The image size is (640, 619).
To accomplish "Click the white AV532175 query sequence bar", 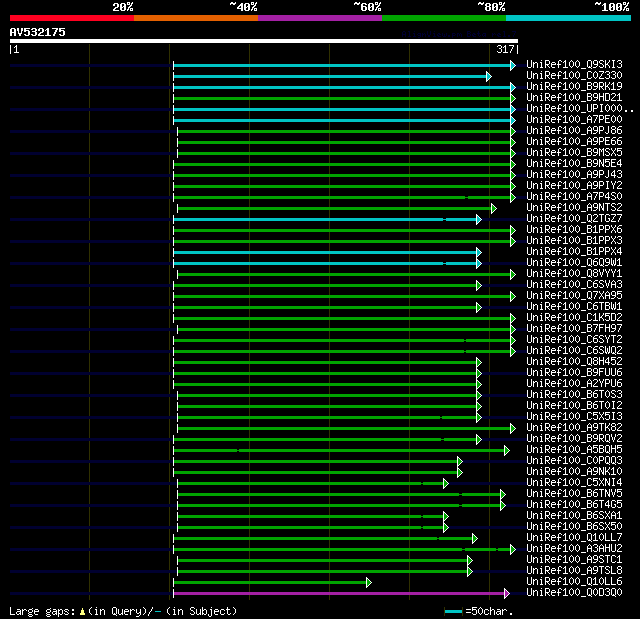I will [x=264, y=41].
